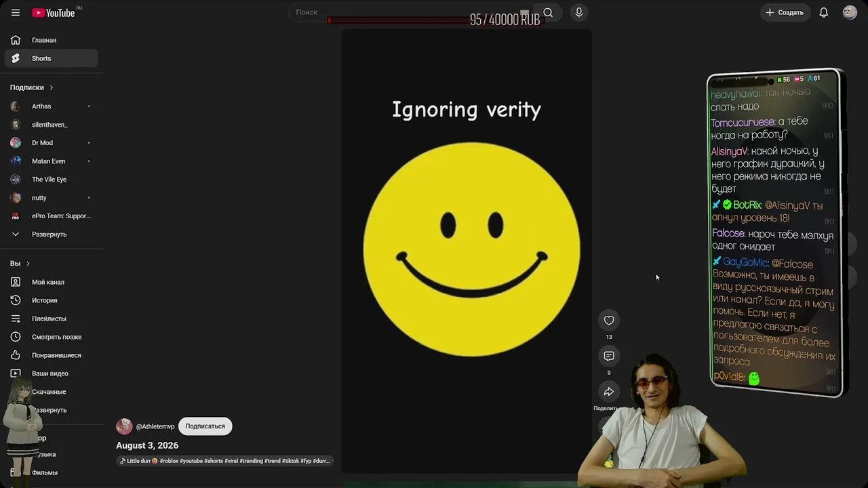The width and height of the screenshot is (868, 488).
Task: Open История watch history
Action: 51,300
